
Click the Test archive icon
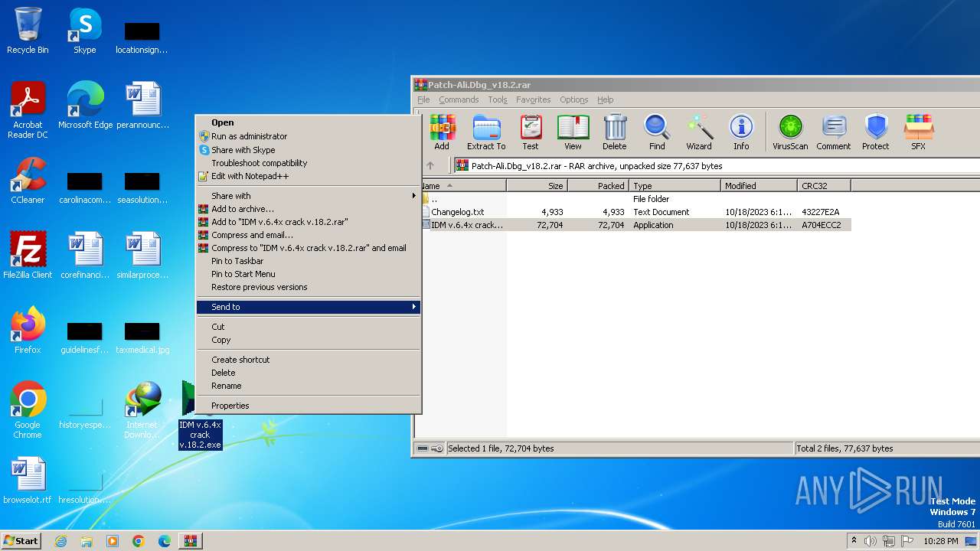[x=531, y=132]
